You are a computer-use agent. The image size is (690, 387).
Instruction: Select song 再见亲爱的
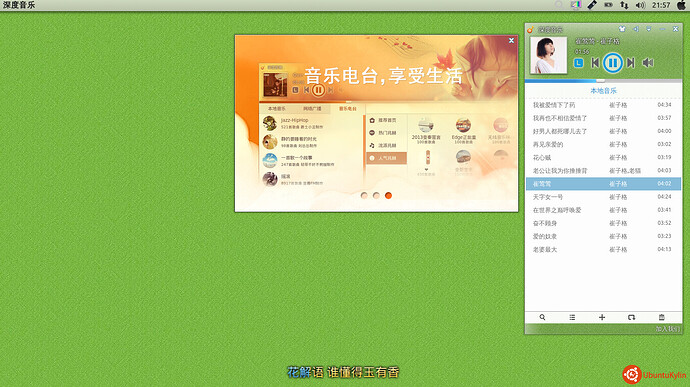(603, 144)
